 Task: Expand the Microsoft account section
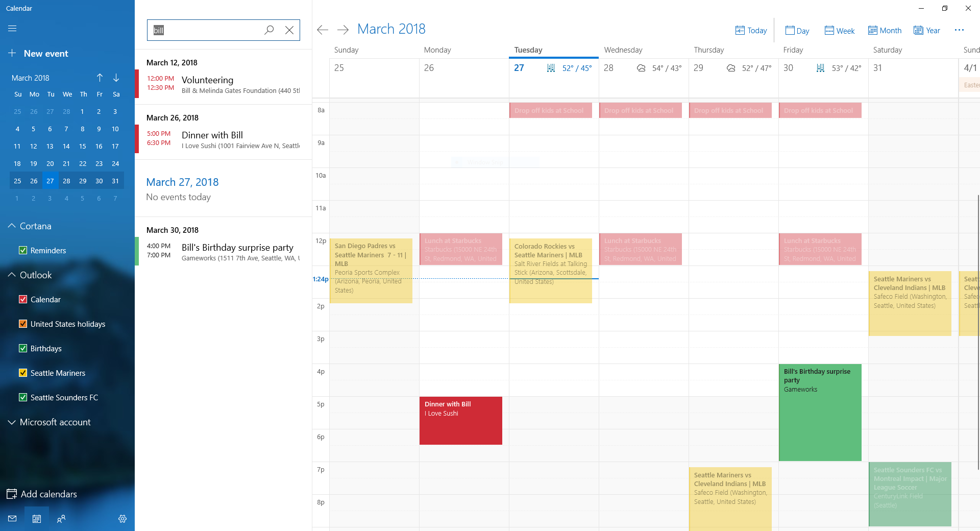[12, 422]
